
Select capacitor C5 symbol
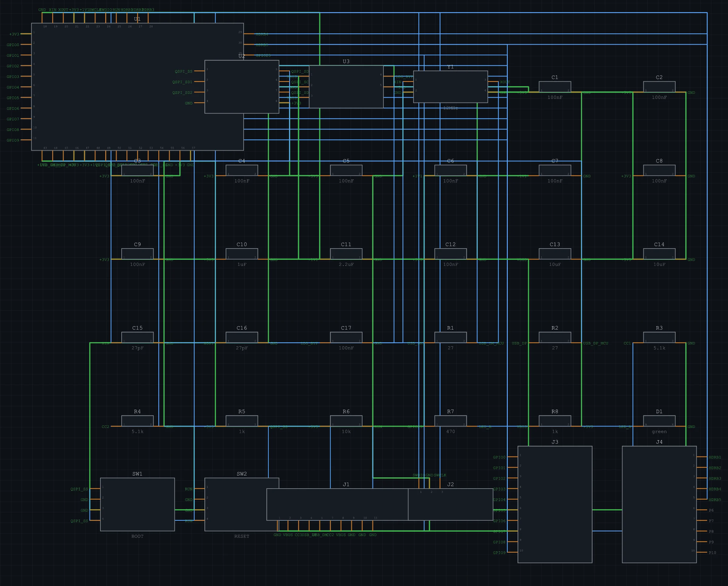(x=346, y=170)
